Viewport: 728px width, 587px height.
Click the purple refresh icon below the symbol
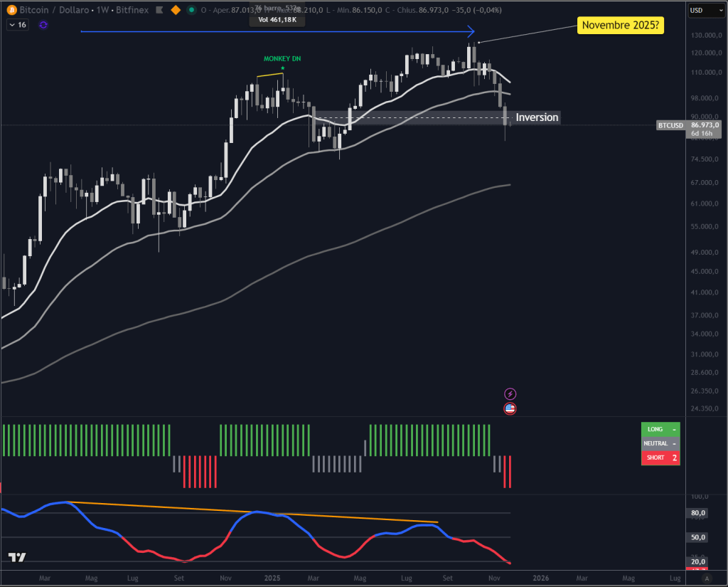pyautogui.click(x=43, y=25)
